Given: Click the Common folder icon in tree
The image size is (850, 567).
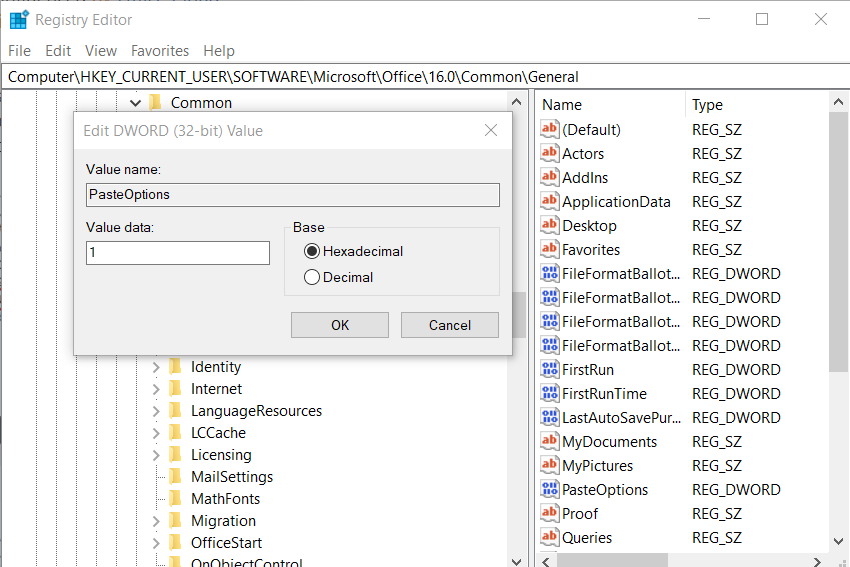Looking at the screenshot, I should pyautogui.click(x=156, y=102).
